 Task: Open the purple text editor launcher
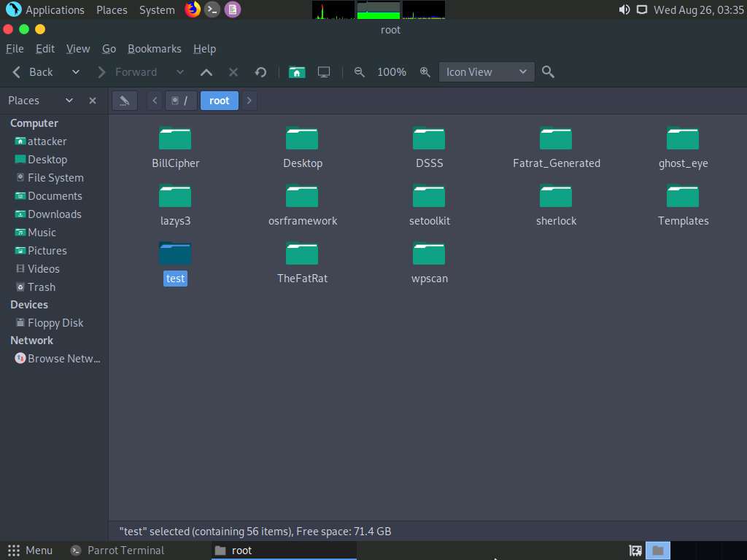pyautogui.click(x=233, y=9)
